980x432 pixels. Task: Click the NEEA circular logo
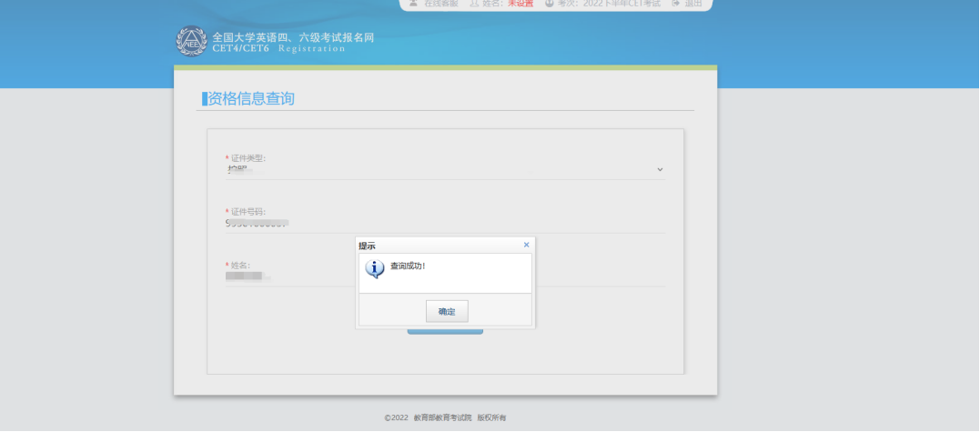coord(191,42)
